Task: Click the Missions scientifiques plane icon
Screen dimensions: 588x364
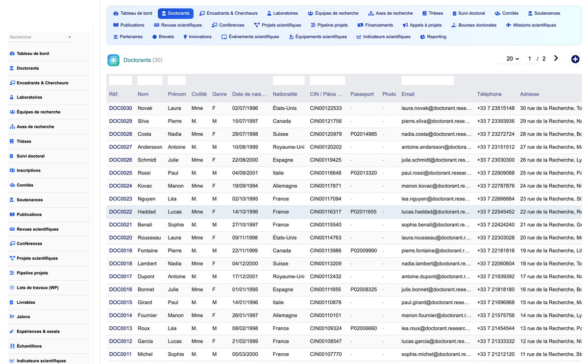Action: click(x=509, y=25)
